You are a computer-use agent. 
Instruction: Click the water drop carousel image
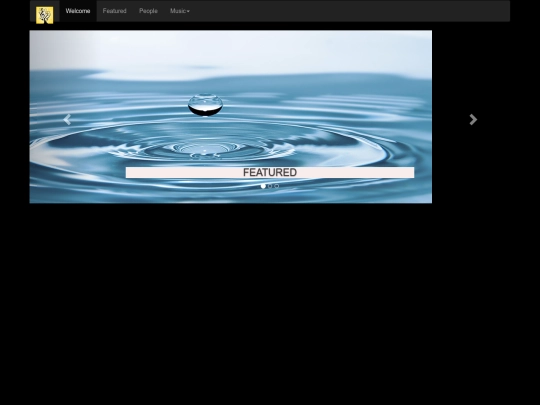[x=231, y=117]
